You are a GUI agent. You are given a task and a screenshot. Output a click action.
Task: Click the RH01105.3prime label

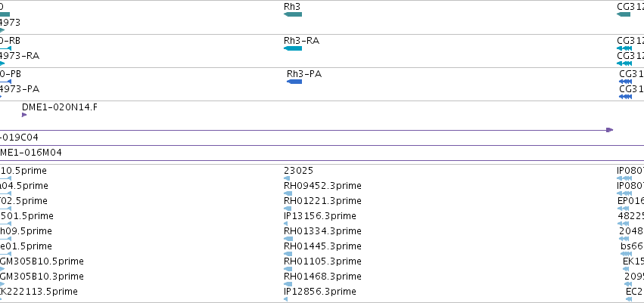click(322, 261)
